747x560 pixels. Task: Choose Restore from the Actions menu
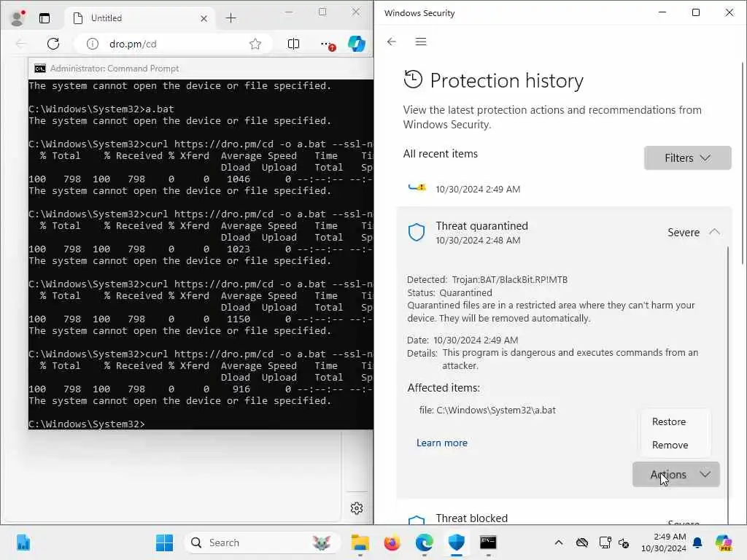(x=669, y=422)
